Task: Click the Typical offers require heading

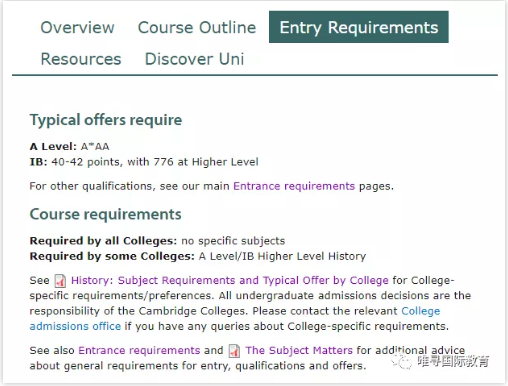Action: coord(106,120)
